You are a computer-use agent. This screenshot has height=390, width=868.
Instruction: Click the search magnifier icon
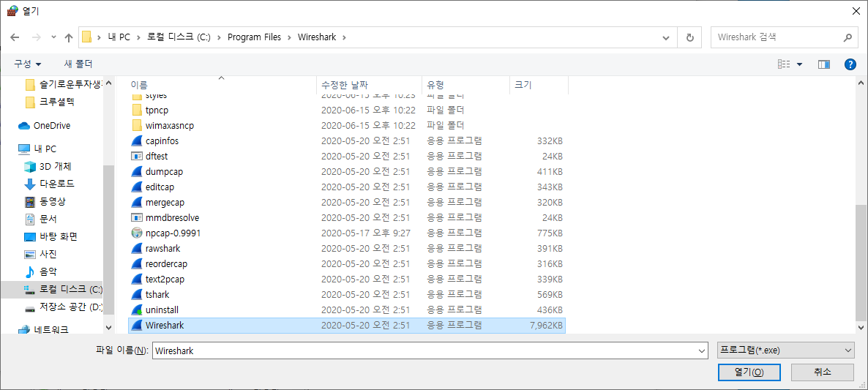pos(847,37)
